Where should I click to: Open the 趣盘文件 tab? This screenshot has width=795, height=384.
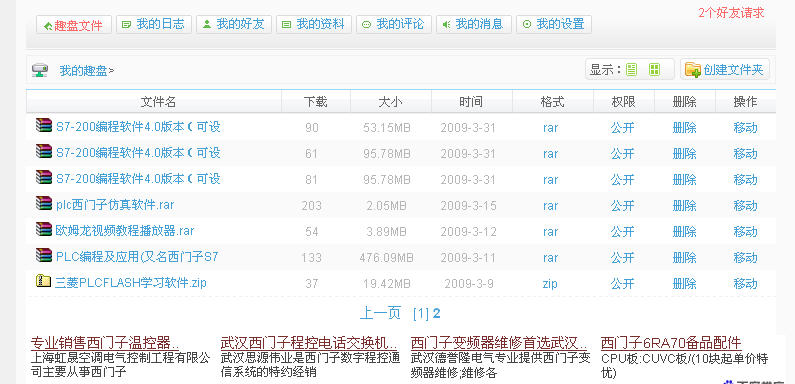coord(74,25)
